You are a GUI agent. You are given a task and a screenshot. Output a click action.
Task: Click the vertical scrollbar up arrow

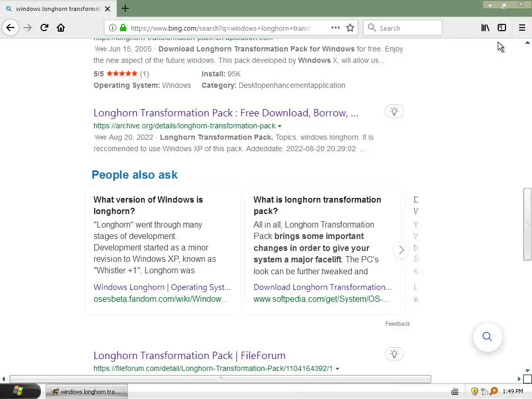[527, 43]
